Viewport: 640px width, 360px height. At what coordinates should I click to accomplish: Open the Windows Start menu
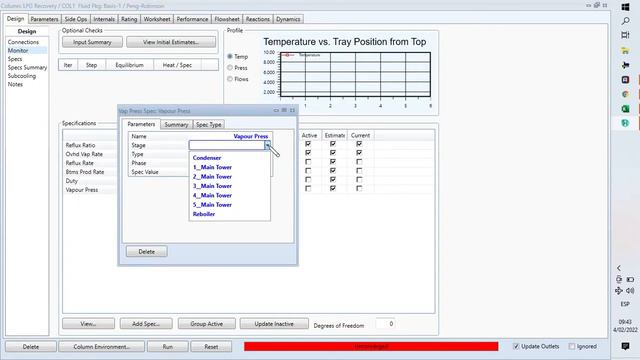pyautogui.click(x=625, y=7)
